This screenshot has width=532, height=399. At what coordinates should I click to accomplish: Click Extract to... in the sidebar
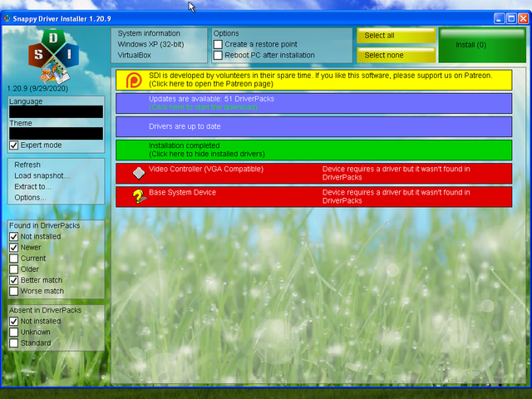click(x=32, y=186)
